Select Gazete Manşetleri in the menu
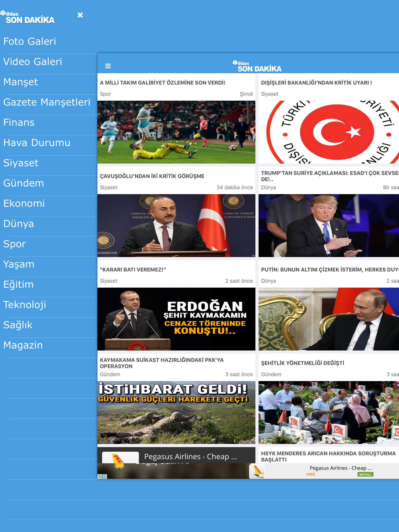Viewport: 399px width, 532px height. pyautogui.click(x=47, y=102)
